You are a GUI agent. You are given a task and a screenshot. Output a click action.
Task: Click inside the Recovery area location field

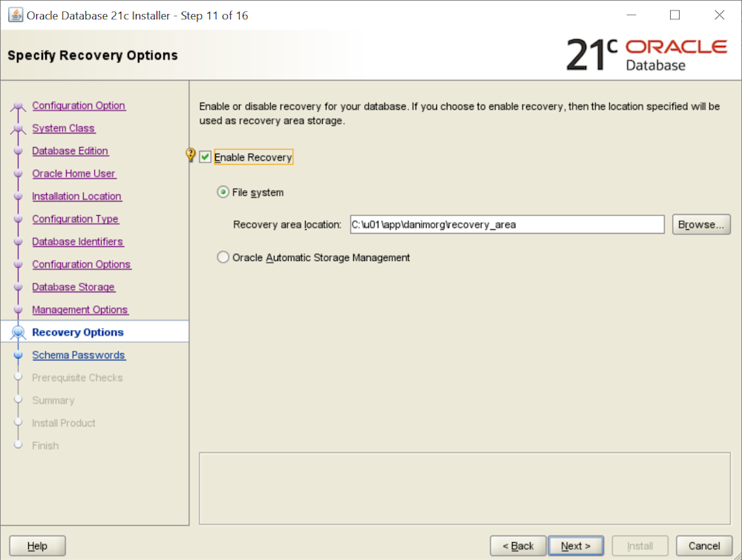506,225
